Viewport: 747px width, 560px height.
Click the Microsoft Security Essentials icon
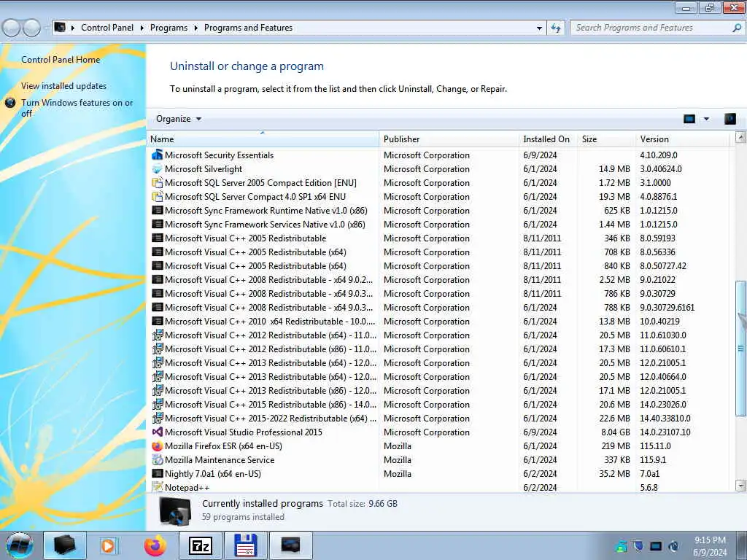pyautogui.click(x=158, y=155)
